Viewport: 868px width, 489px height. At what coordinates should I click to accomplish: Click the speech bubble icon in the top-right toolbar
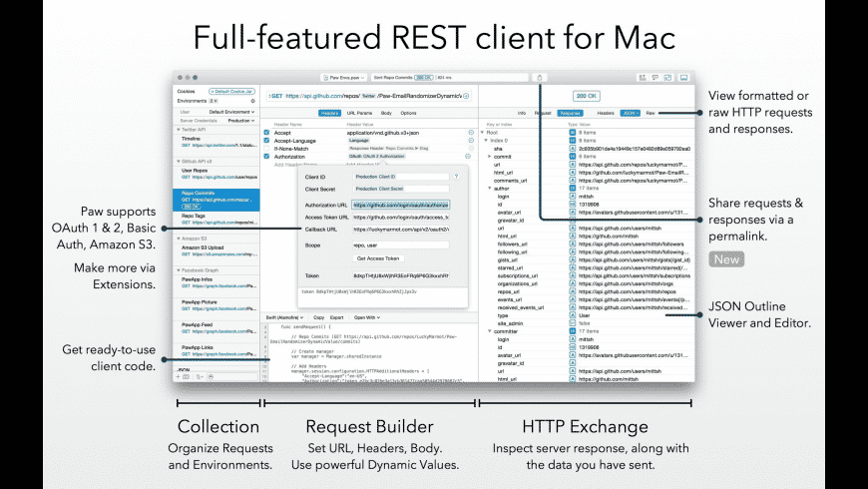coord(654,78)
